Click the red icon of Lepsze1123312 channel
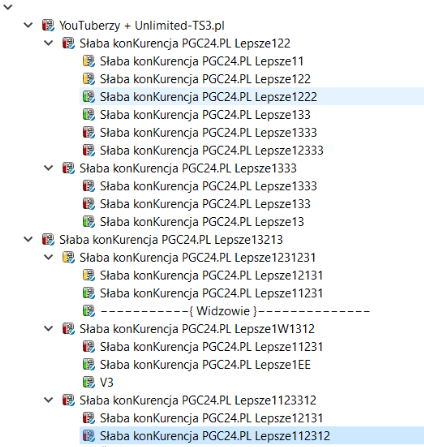This screenshot has height=447, width=424. click(x=68, y=400)
